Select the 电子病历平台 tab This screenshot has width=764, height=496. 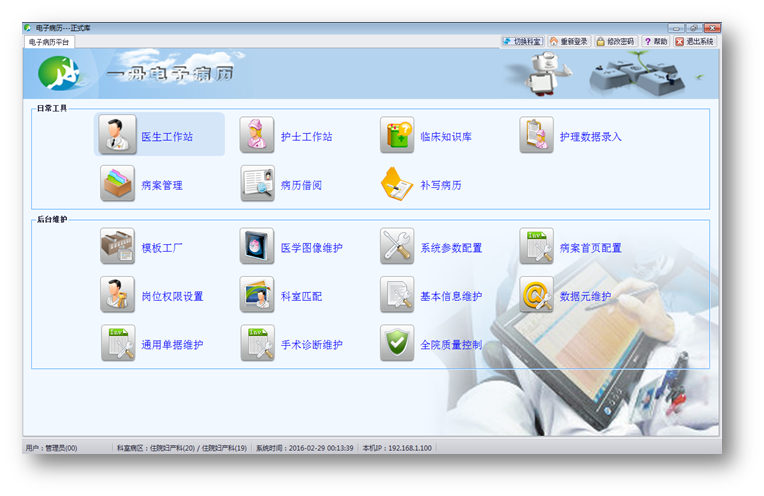click(x=49, y=42)
